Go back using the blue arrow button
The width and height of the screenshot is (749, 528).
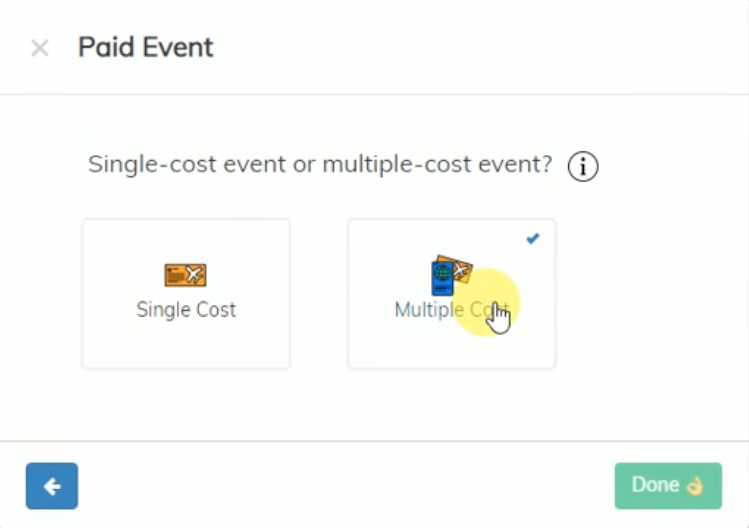tap(52, 485)
